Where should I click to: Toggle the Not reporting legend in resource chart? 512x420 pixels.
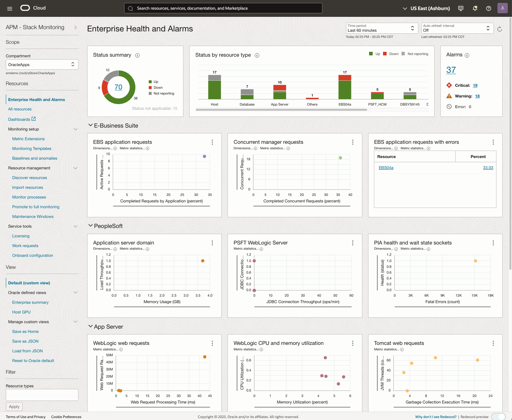click(415, 54)
